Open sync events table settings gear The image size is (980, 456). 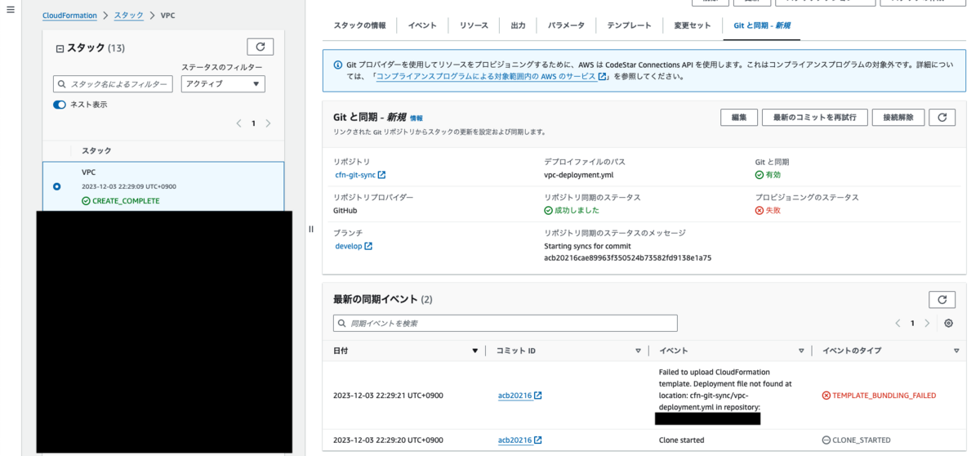948,324
